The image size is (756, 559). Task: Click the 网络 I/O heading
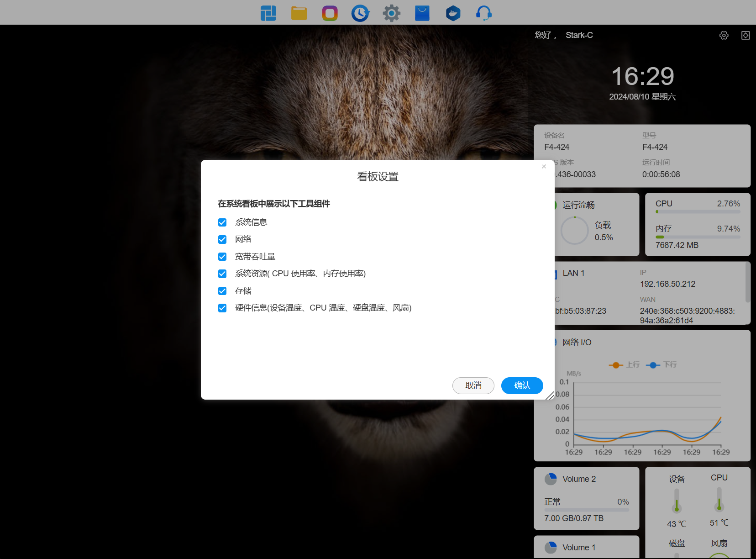577,343
